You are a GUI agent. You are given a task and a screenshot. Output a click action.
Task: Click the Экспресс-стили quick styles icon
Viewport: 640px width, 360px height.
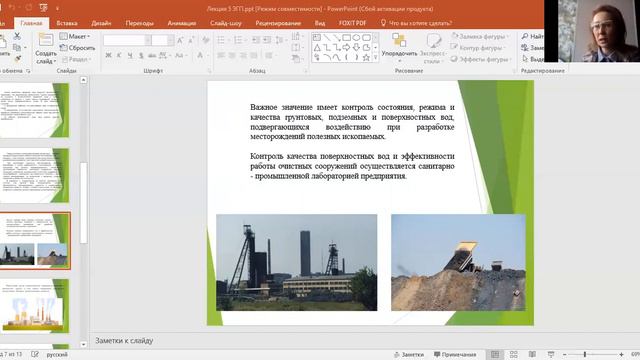click(x=433, y=40)
